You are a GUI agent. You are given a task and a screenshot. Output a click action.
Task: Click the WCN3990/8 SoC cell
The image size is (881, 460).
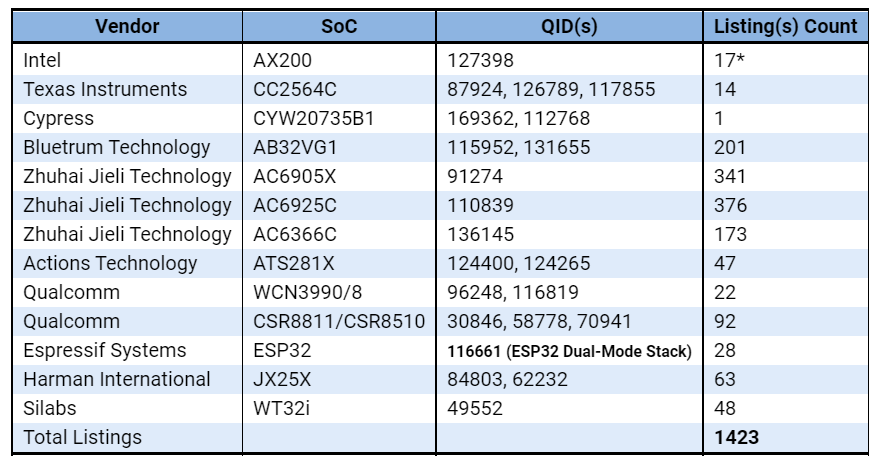coord(304,292)
